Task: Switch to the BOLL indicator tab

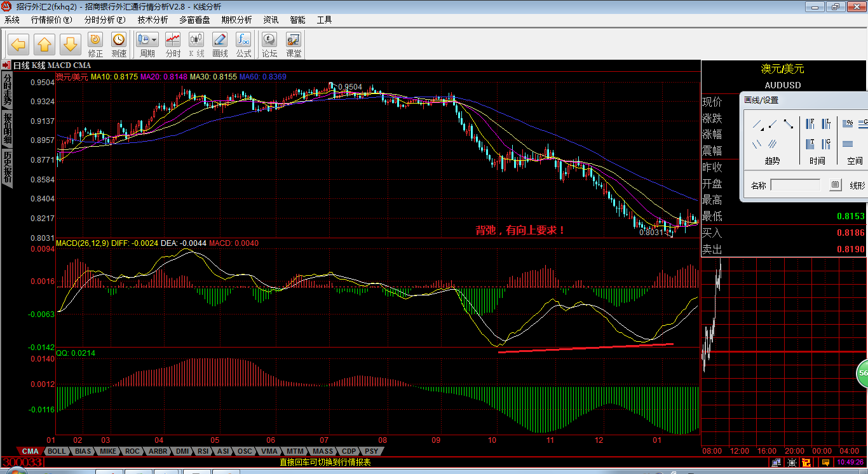Action: click(57, 451)
